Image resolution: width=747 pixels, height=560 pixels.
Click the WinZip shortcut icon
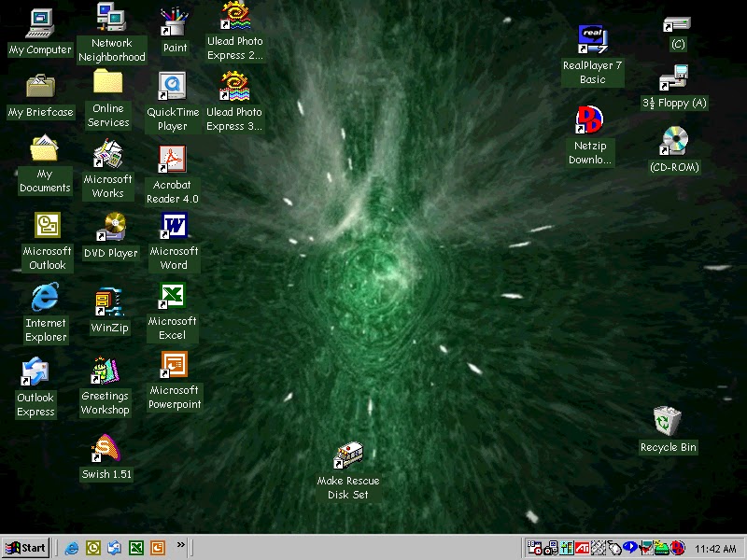tap(109, 312)
